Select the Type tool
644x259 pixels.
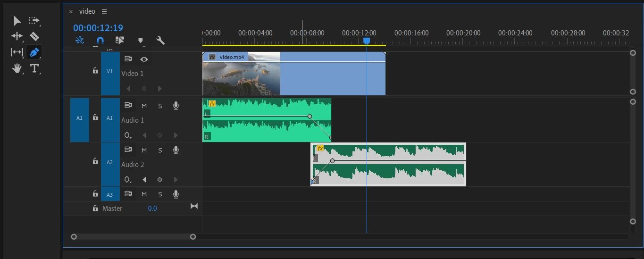pos(34,68)
